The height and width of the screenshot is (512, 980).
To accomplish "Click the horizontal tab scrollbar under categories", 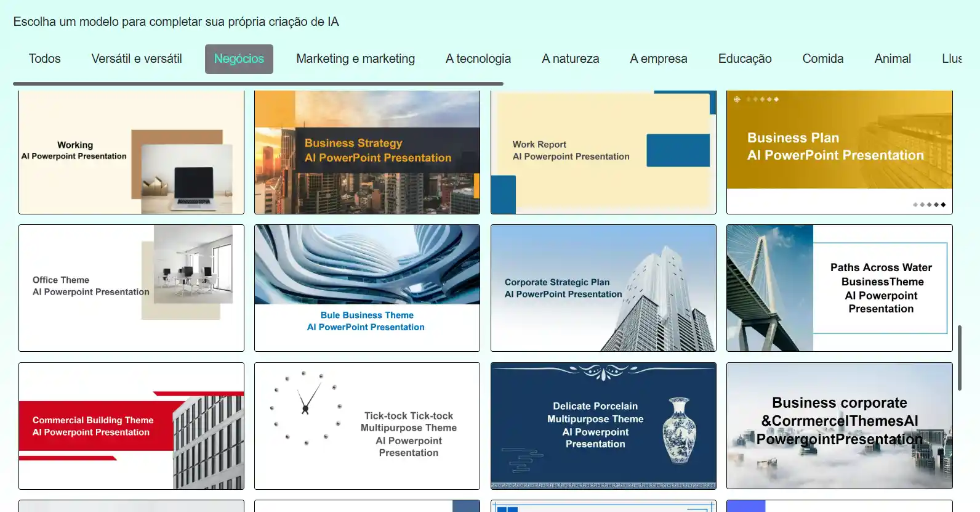I will (258, 83).
